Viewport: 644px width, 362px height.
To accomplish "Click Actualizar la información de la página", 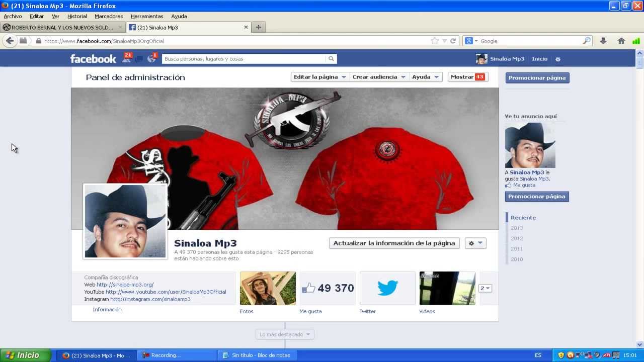I will point(394,243).
